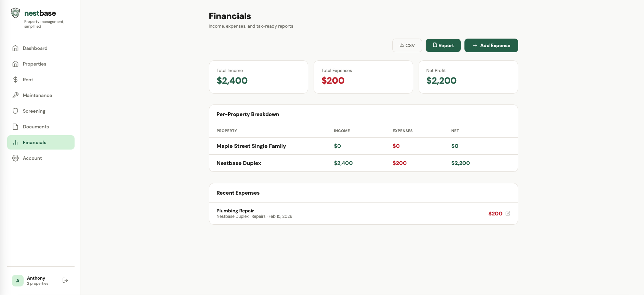Click the Documents file icon
The image size is (644, 295).
click(15, 127)
